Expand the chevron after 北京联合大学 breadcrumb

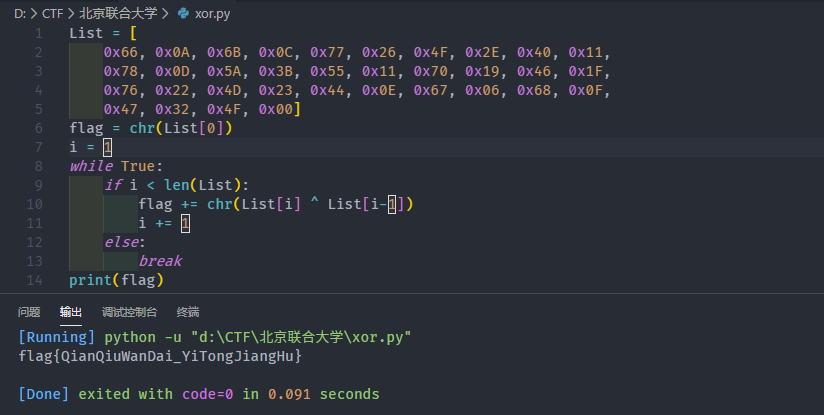coord(165,14)
